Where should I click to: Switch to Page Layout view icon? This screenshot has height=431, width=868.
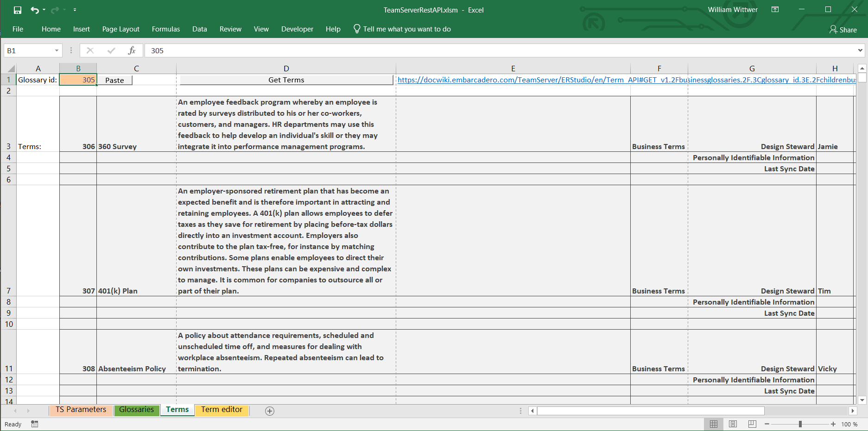point(733,424)
